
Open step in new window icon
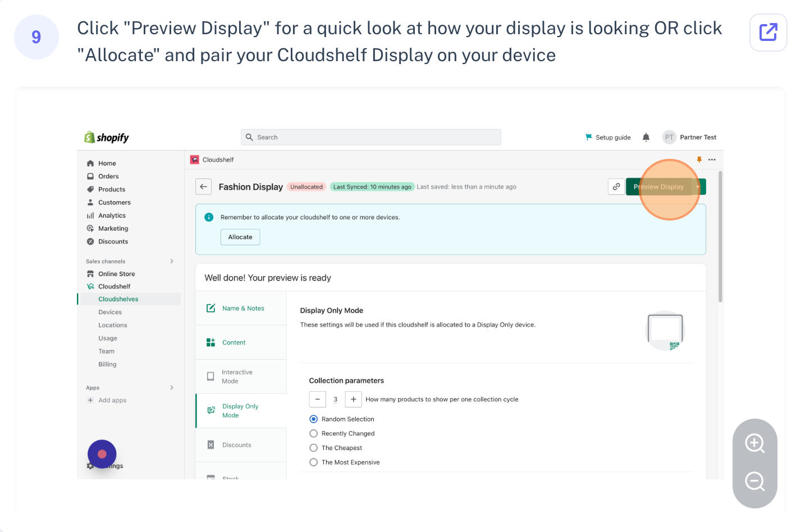(768, 33)
